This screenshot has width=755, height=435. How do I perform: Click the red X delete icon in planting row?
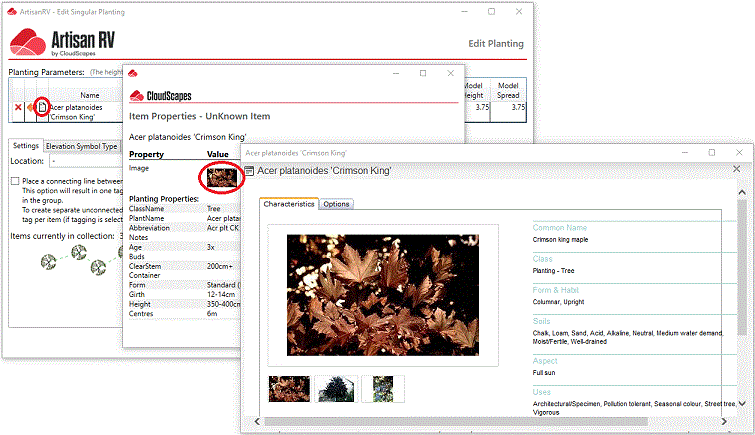(18, 107)
